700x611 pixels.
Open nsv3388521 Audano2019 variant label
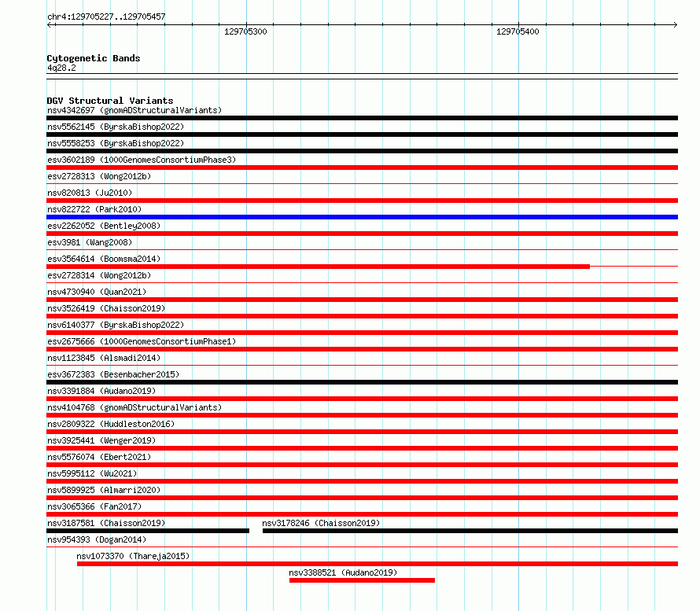tap(343, 572)
